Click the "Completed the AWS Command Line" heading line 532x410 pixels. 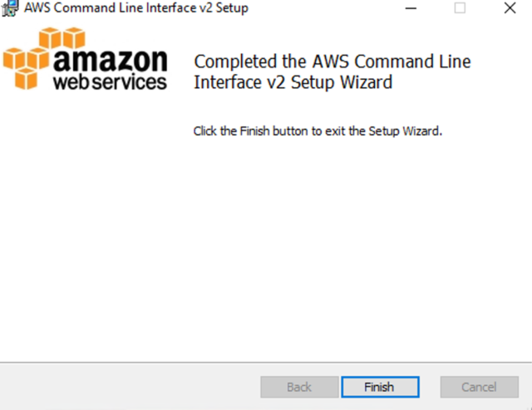(x=332, y=62)
